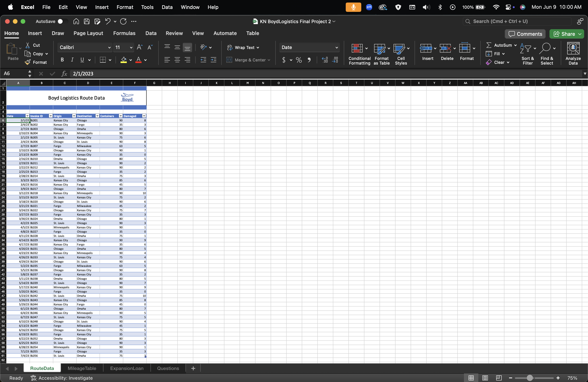Open the Date filter dropdown
588x382 pixels.
[26, 116]
